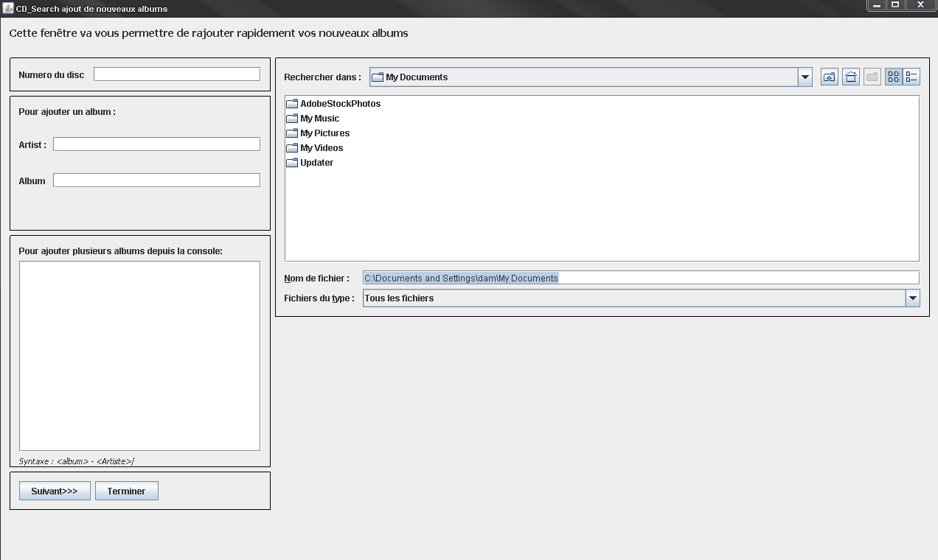
Task: Select the List view icon
Action: coord(893,76)
